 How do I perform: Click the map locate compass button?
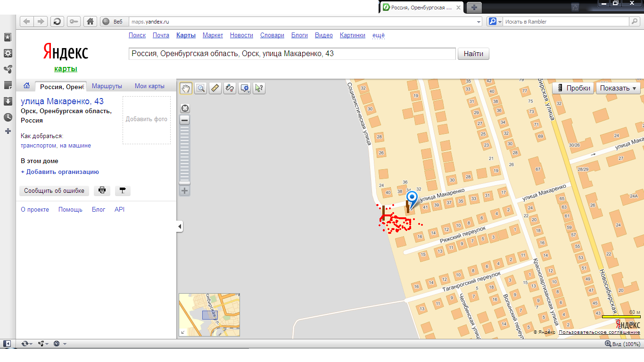pos(185,108)
